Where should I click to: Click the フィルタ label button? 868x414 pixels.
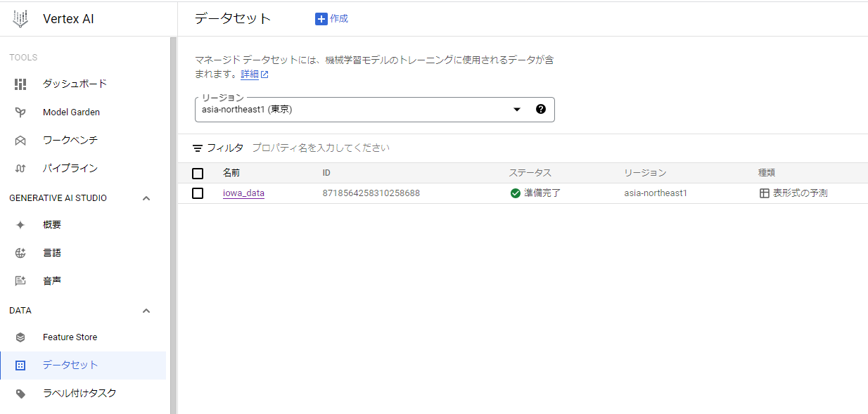click(x=224, y=148)
